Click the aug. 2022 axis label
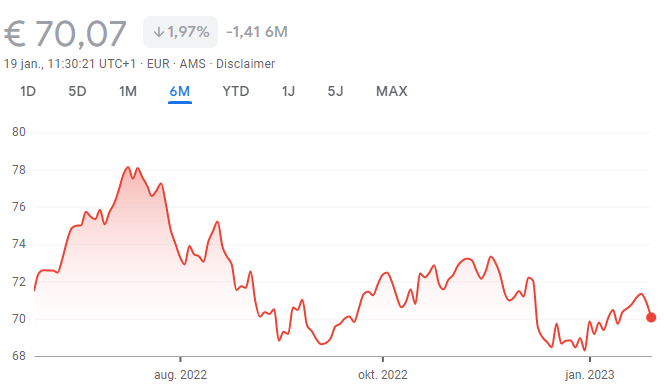The image size is (664, 390). click(180, 375)
